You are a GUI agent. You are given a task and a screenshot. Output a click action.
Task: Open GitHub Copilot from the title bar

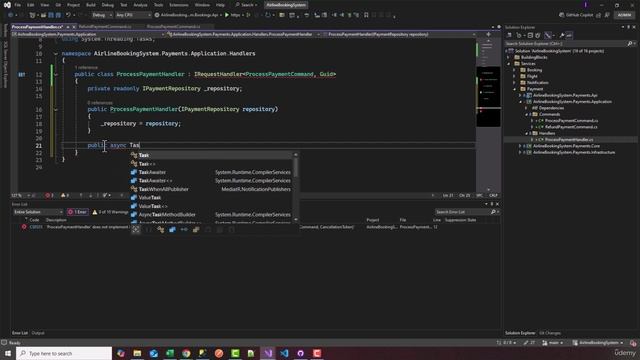pos(576,15)
